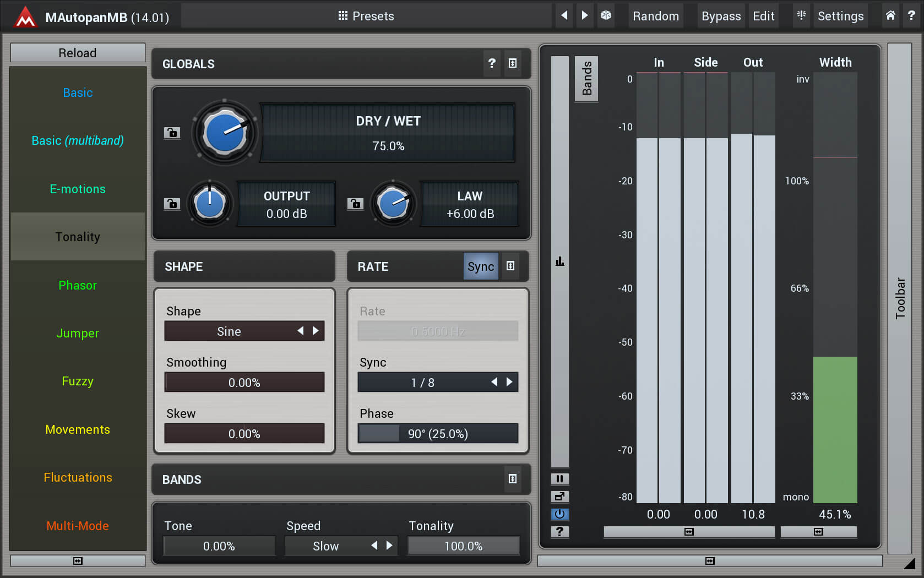Select the E-motions preset
This screenshot has height=578, width=924.
tap(78, 189)
